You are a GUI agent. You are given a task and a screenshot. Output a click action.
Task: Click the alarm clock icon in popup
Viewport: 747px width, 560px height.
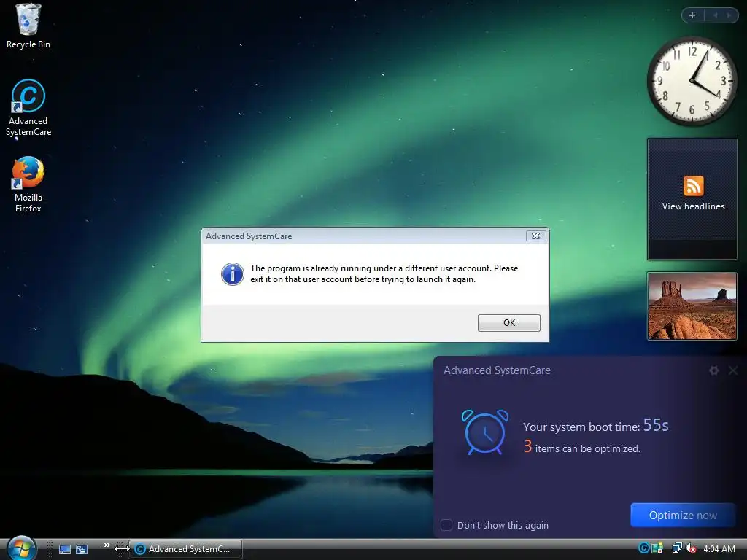point(485,432)
